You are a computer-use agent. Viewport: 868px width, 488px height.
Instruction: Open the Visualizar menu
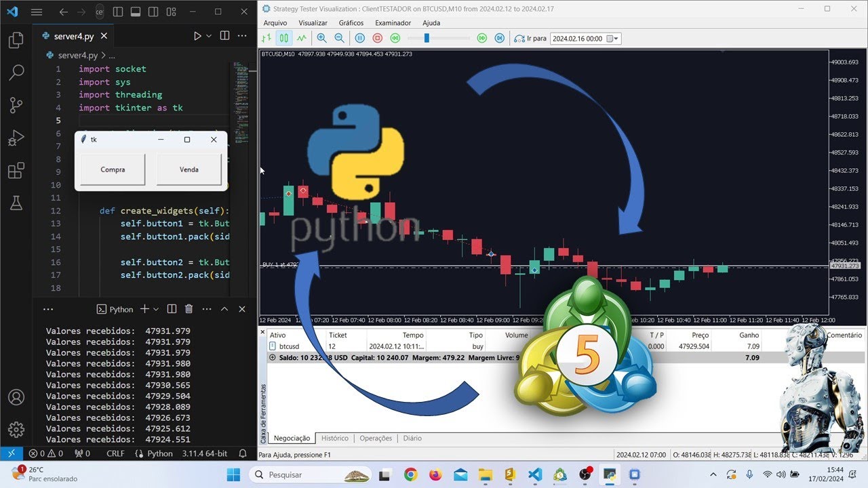click(x=313, y=23)
